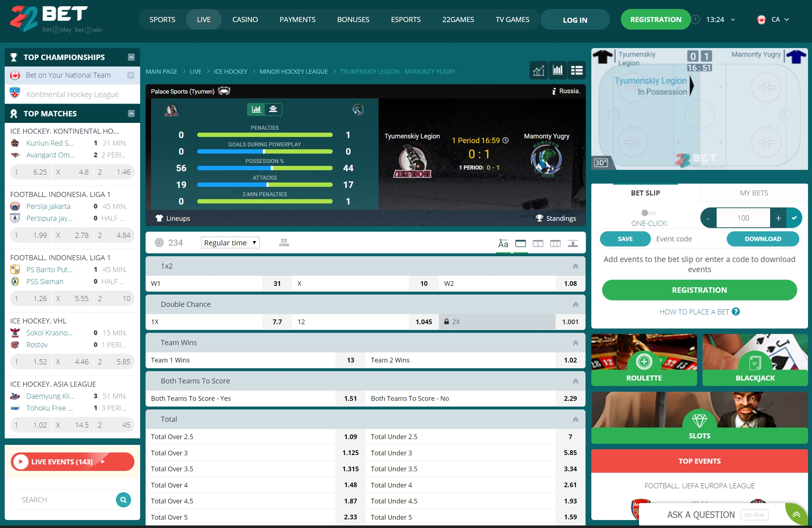The width and height of the screenshot is (812, 528).
Task: Select three column markets layout
Action: click(x=555, y=243)
